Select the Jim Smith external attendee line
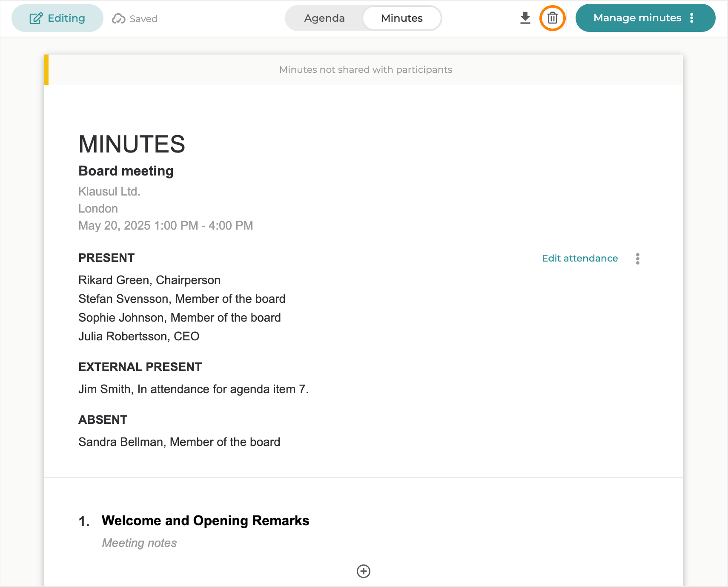 [193, 389]
